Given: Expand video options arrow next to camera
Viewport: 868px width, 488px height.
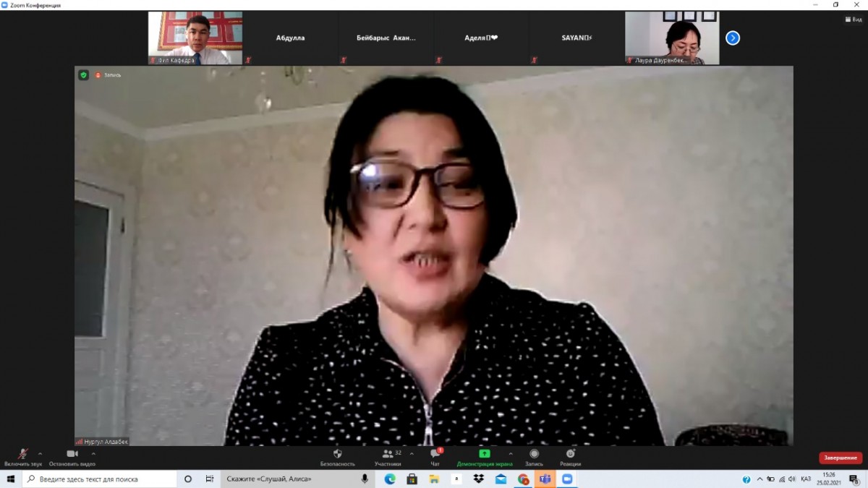Looking at the screenshot, I should [93, 454].
